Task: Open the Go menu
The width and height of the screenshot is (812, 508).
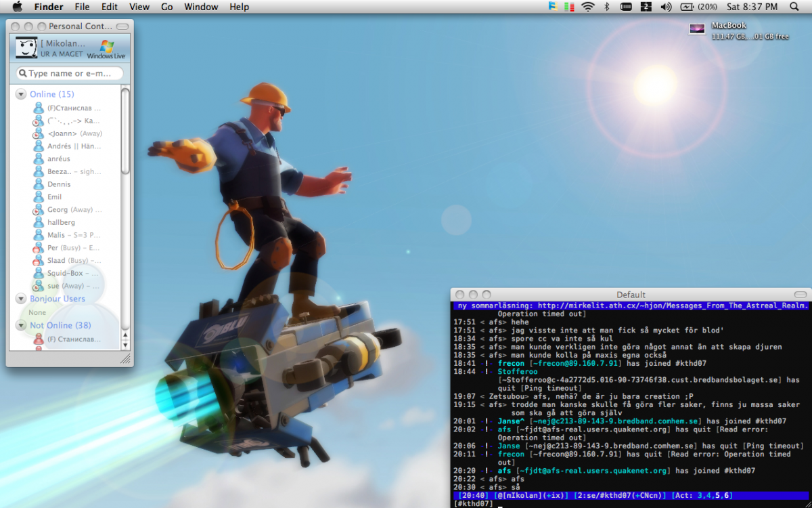Action: tap(167, 7)
